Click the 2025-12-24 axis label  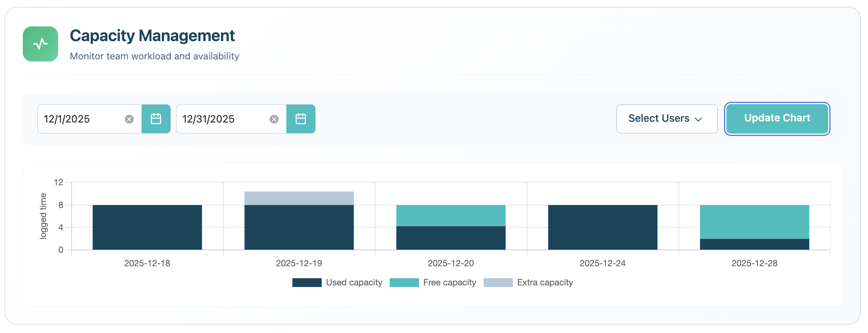(603, 263)
